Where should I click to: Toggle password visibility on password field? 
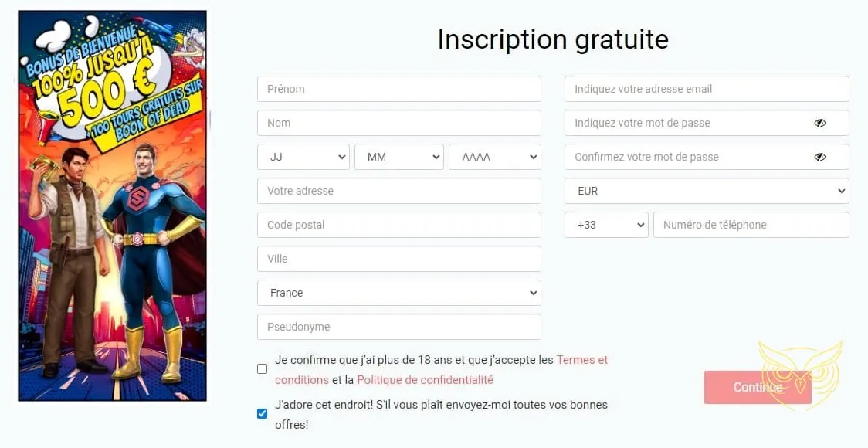(x=819, y=122)
